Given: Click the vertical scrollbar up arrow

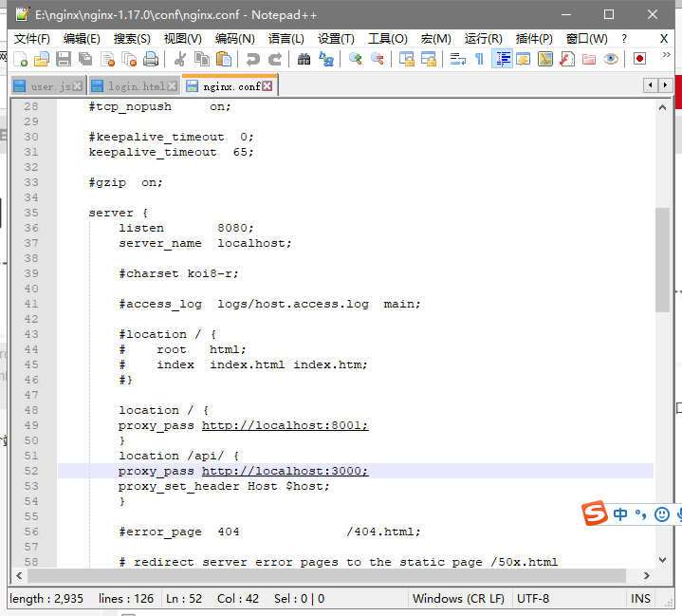Looking at the screenshot, I should tap(662, 107).
